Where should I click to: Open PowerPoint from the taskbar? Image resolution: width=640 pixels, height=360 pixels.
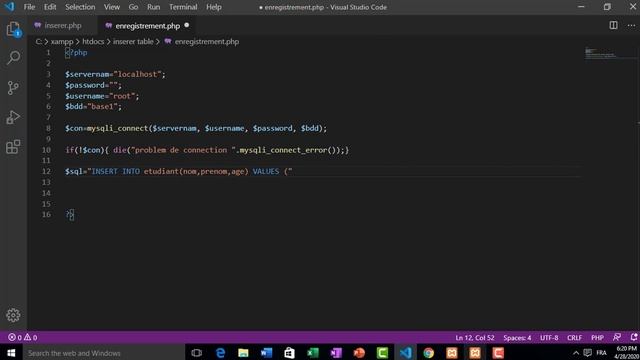pos(359,353)
